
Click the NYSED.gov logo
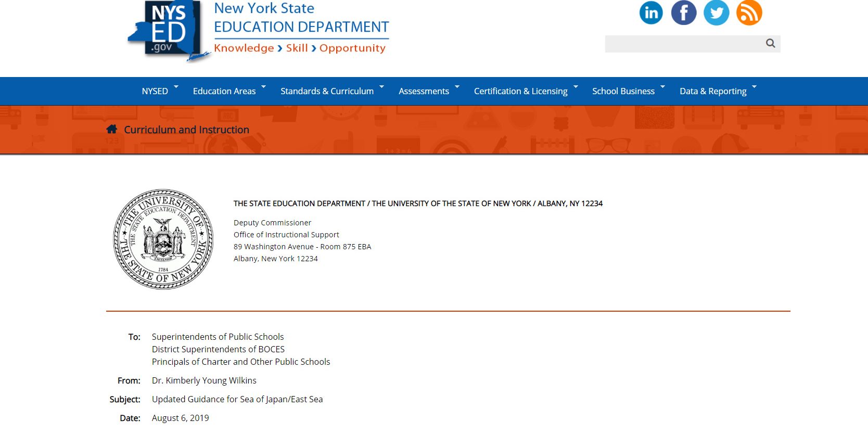165,30
